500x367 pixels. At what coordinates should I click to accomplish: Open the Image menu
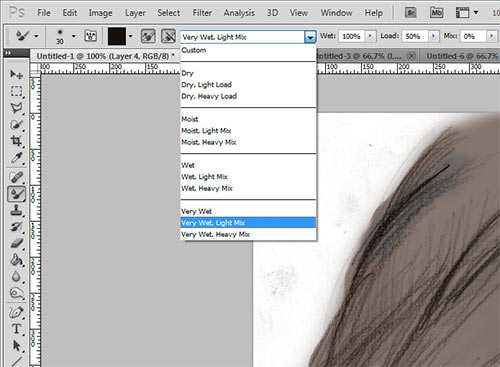(x=100, y=13)
